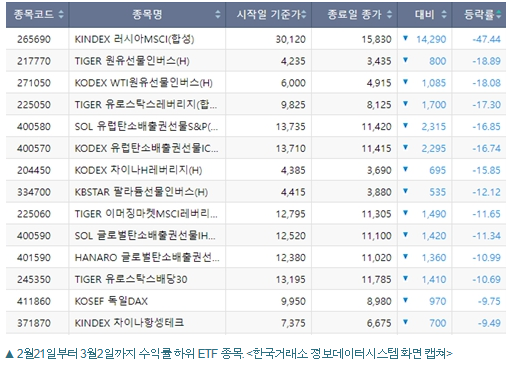Sort by 종료일 종가 column arrows
Screen dimensions: 523x367
(x=389, y=14)
